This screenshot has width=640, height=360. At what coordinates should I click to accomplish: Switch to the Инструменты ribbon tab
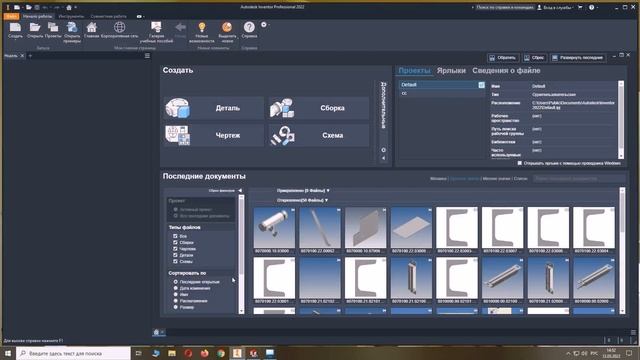(x=71, y=16)
